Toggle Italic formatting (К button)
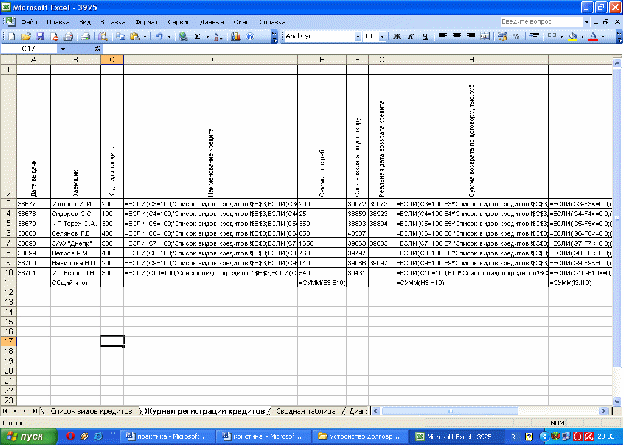This screenshot has width=624, height=446. click(411, 36)
